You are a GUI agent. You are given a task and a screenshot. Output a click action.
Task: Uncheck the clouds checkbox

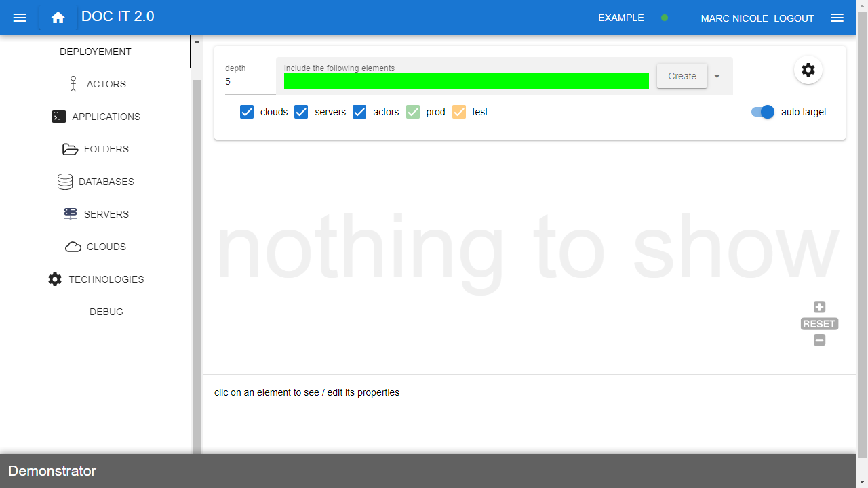click(x=247, y=112)
